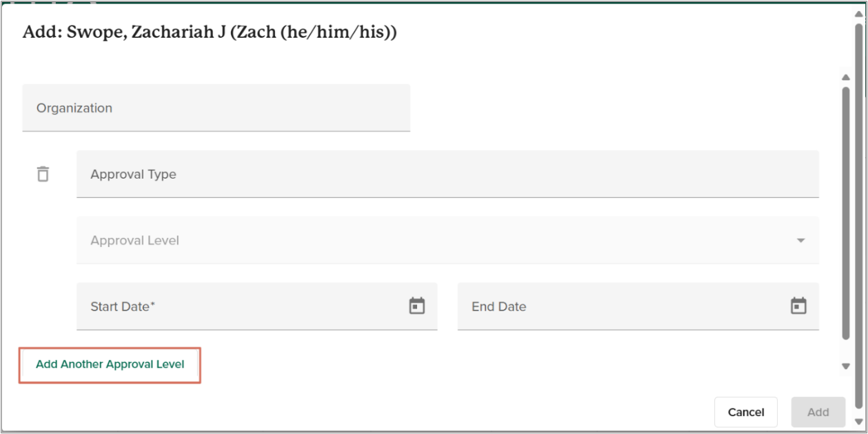Click the trash icon beside Approval Type
Image resolution: width=868 pixels, height=434 pixels.
[x=43, y=174]
